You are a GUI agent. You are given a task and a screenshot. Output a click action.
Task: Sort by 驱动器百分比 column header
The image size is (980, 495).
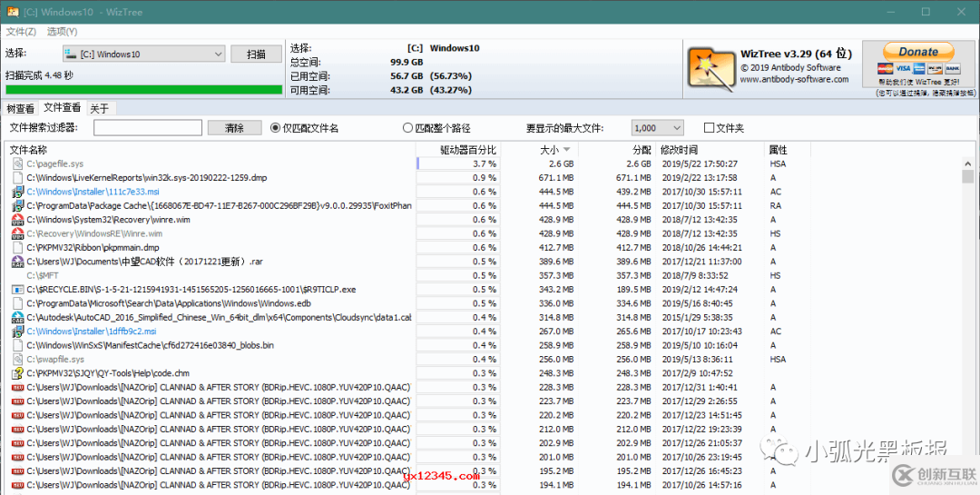458,150
